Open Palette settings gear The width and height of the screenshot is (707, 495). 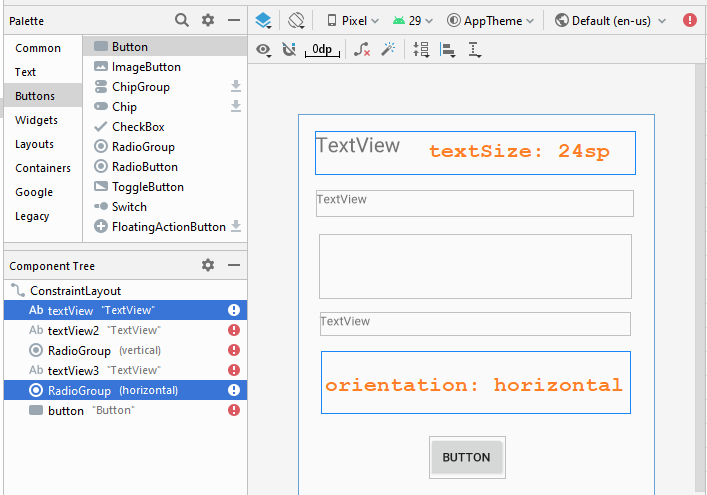point(208,20)
